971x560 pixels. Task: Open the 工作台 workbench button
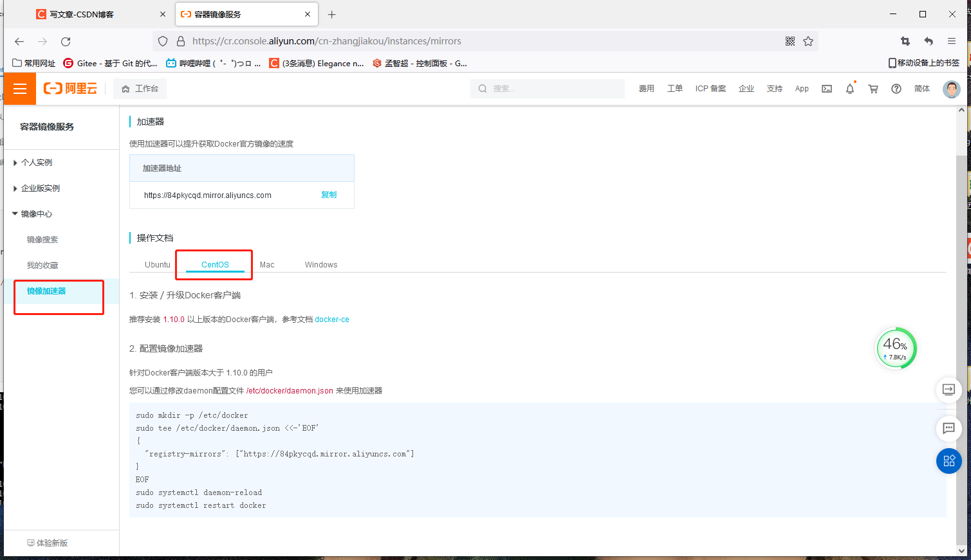click(140, 89)
